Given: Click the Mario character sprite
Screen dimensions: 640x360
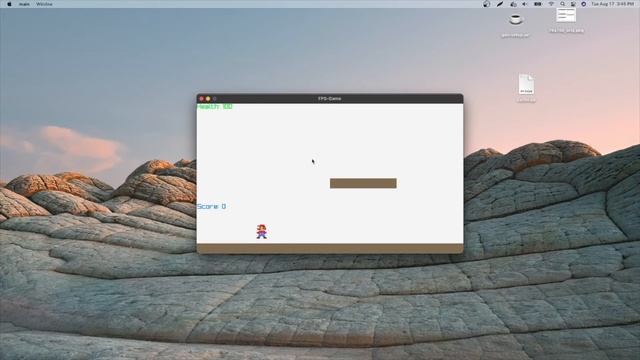Looking at the screenshot, I should coord(262,231).
